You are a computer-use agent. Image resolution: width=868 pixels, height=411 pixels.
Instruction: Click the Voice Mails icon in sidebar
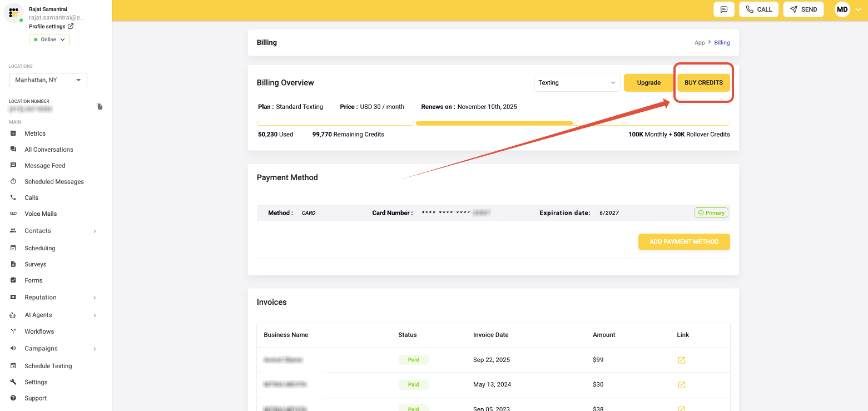(13, 214)
